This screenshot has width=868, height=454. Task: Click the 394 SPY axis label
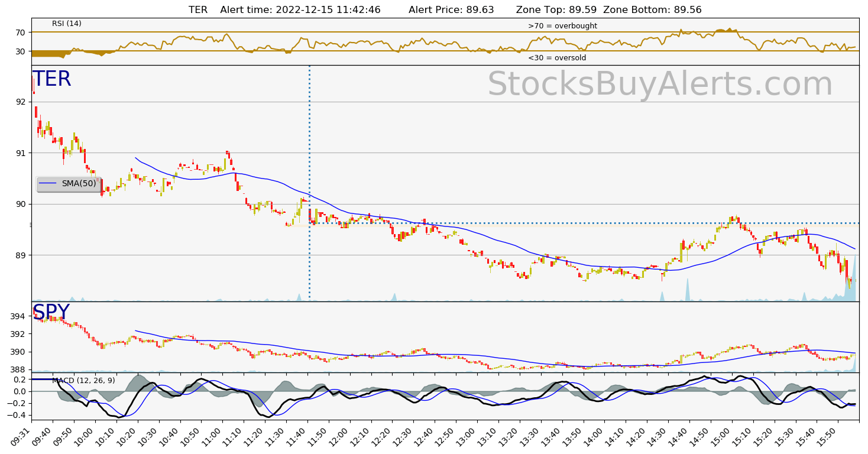(x=19, y=316)
